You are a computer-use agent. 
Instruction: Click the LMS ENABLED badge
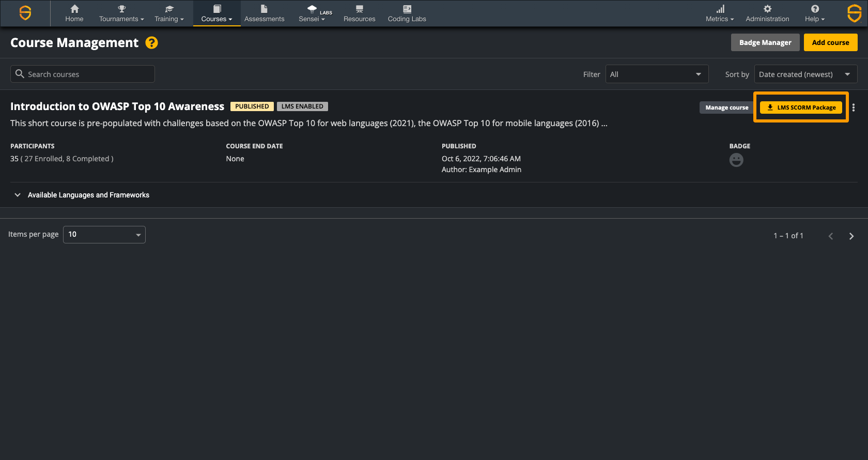tap(302, 106)
